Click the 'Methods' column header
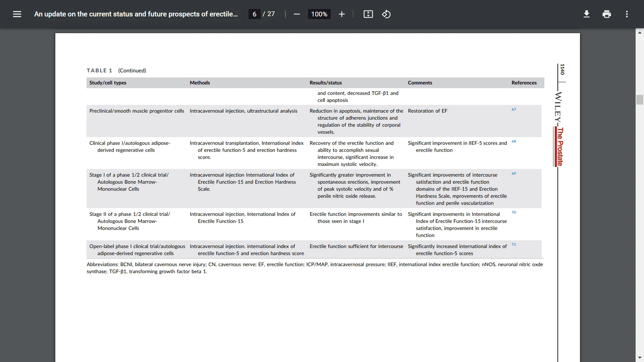 click(200, 83)
